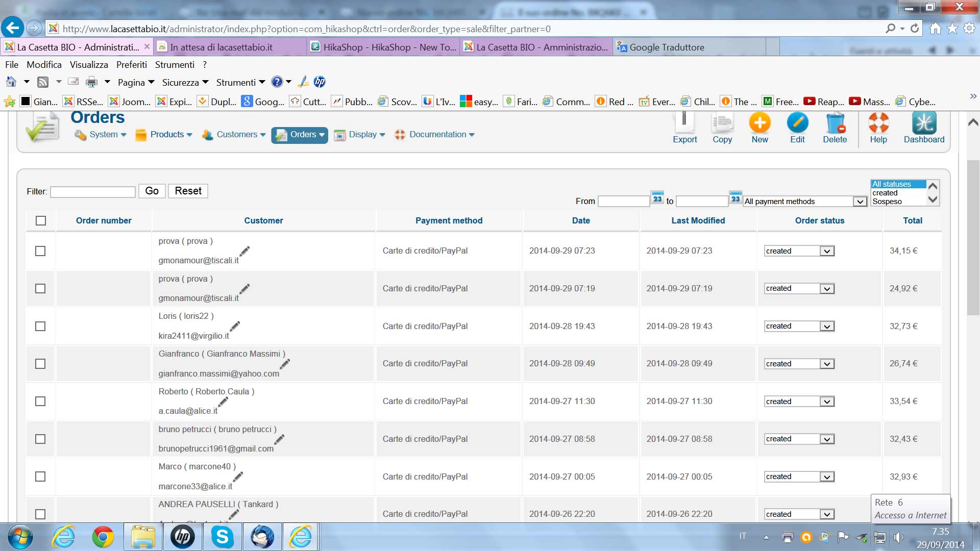
Task: Launch Skype from the taskbar
Action: [223, 537]
